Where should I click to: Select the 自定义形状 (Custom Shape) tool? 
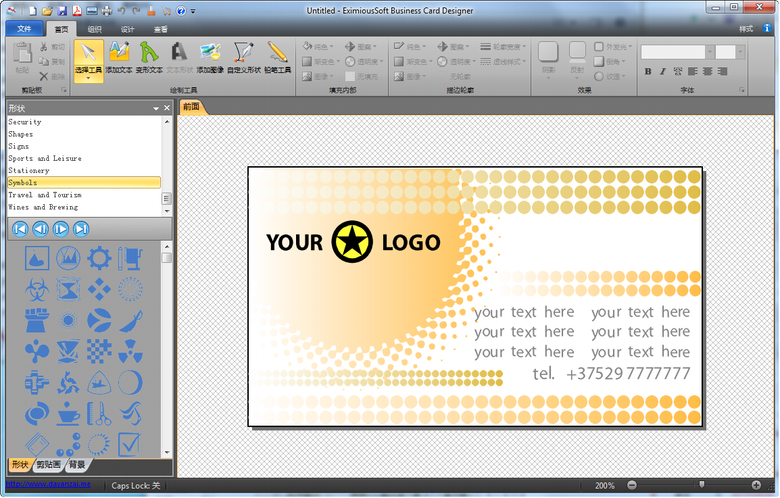tap(243, 56)
